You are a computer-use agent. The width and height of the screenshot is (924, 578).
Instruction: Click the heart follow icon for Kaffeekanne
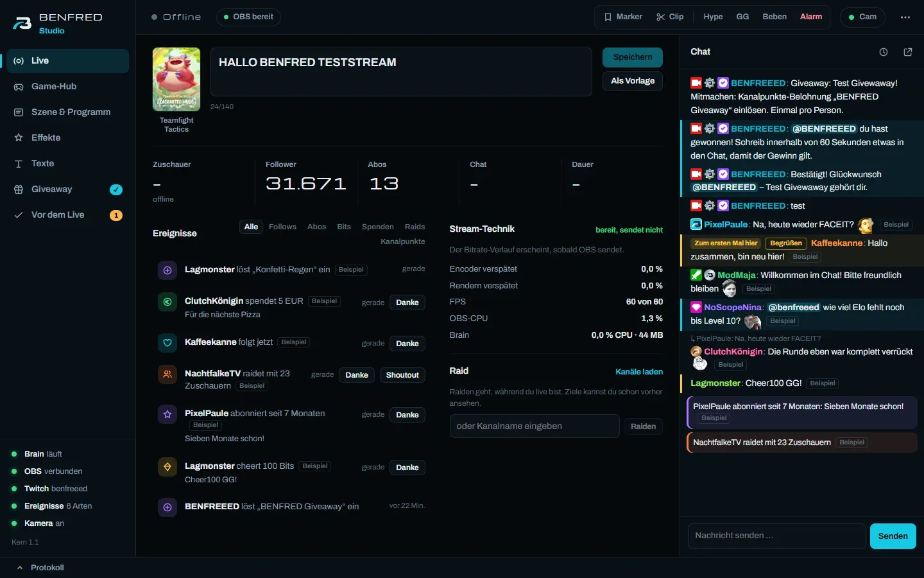(167, 343)
